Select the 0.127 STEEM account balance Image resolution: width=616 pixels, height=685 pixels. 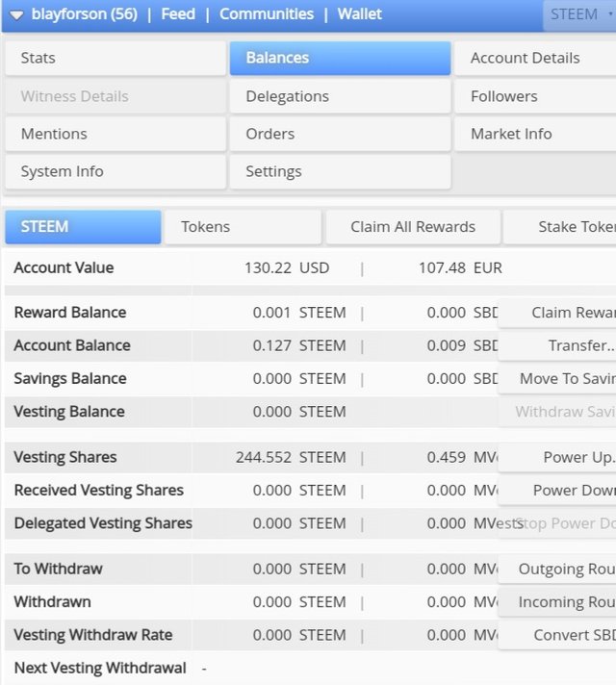click(299, 345)
